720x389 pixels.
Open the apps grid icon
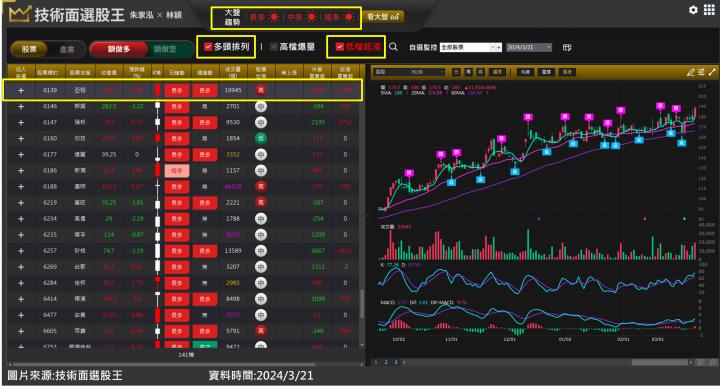[x=709, y=10]
